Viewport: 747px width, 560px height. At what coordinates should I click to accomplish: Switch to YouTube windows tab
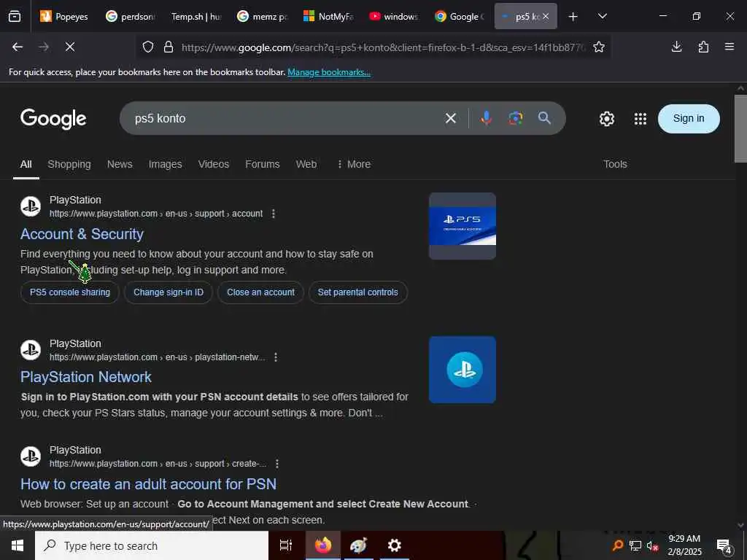coord(394,17)
